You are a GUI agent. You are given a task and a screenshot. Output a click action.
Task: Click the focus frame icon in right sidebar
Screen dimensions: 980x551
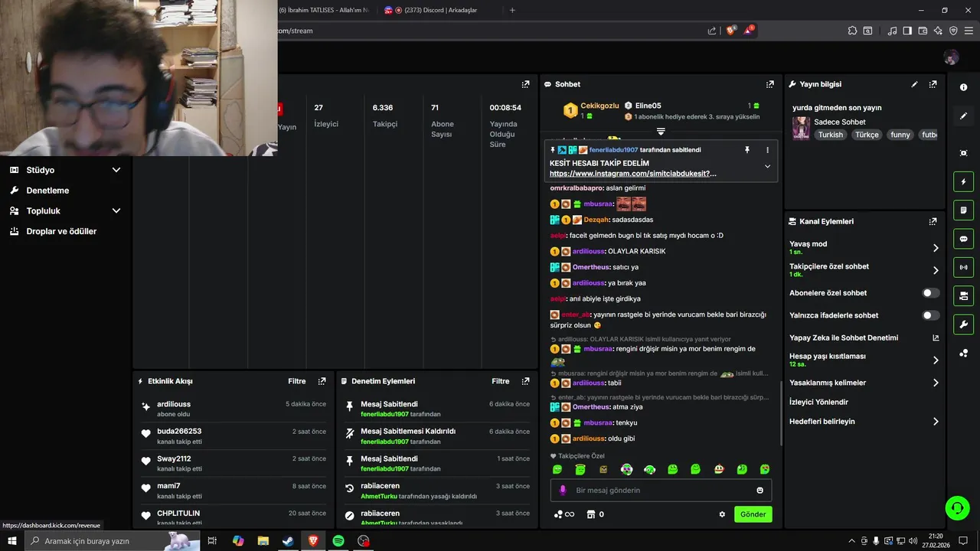click(963, 153)
